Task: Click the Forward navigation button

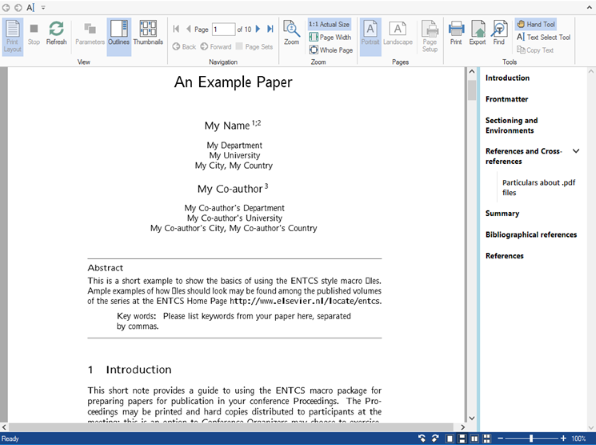Action: tap(216, 47)
